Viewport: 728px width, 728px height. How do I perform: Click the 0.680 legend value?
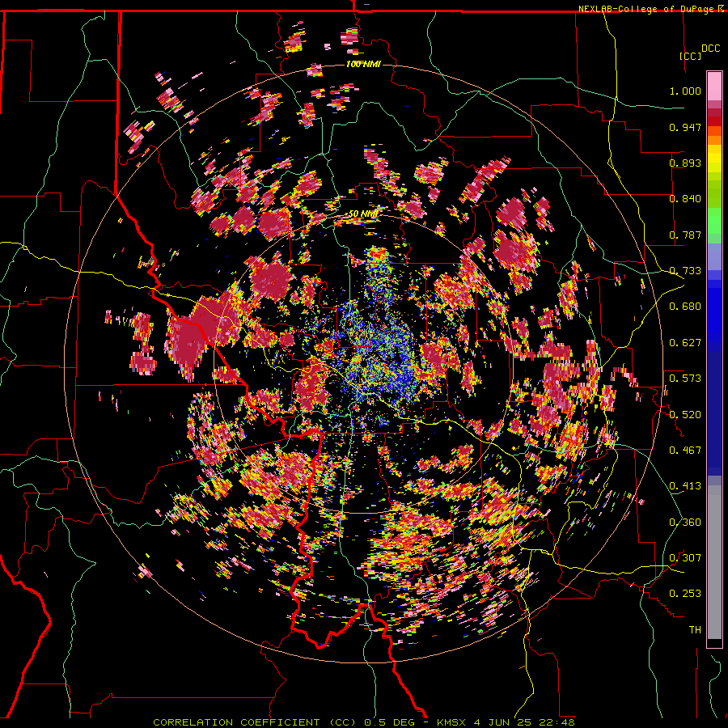(685, 307)
